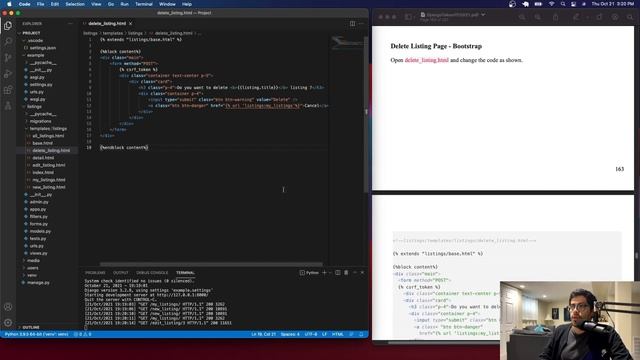This screenshot has height=360, width=640.
Task: Open new terminal dropdown arrow
Action: 330,273
